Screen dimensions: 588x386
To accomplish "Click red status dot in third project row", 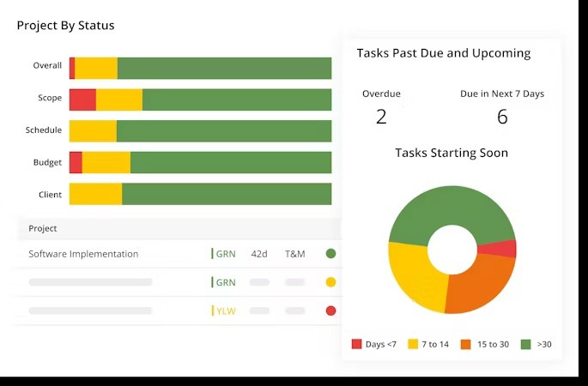I will point(330,311).
